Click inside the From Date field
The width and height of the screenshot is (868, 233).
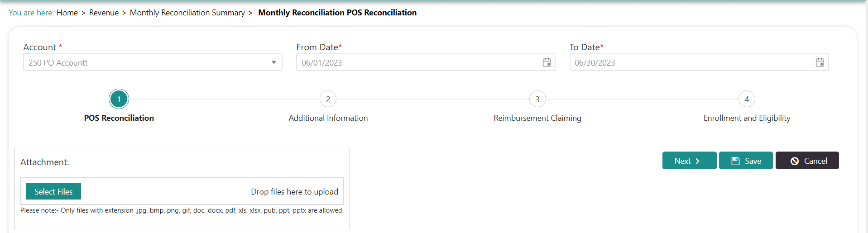417,62
